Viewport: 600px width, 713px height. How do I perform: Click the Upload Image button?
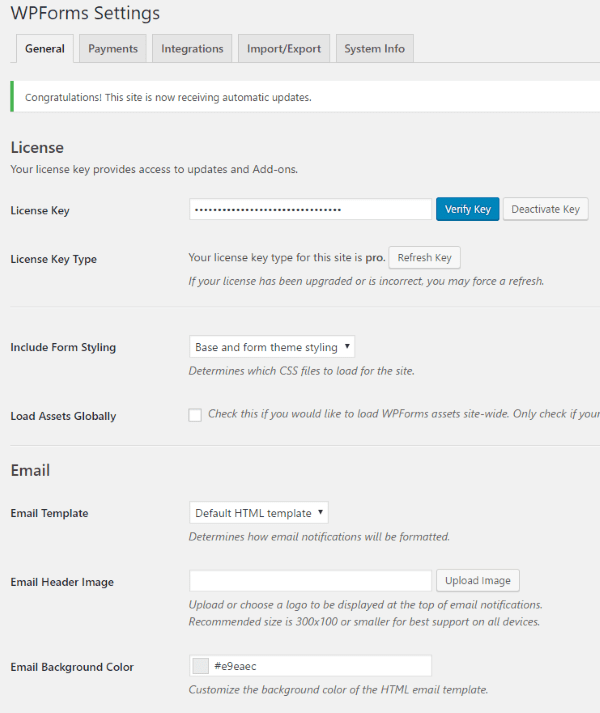(x=477, y=581)
